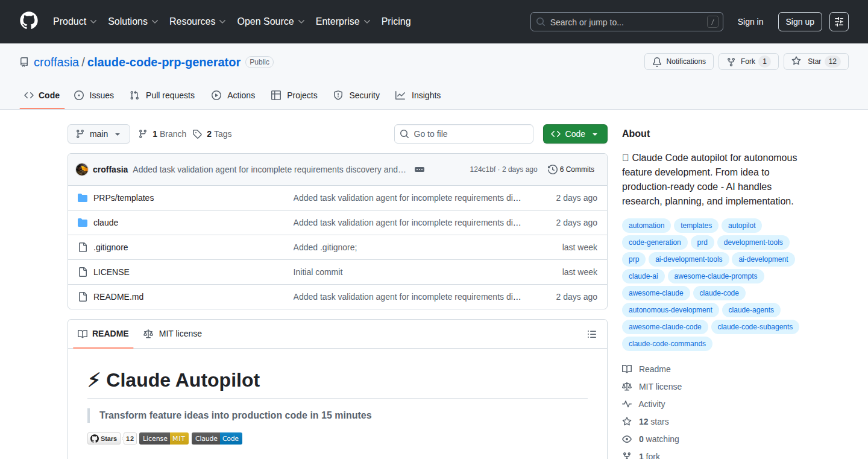This screenshot has height=459, width=868.
Task: Star the claude-code-prp-generator repository
Action: [816, 62]
